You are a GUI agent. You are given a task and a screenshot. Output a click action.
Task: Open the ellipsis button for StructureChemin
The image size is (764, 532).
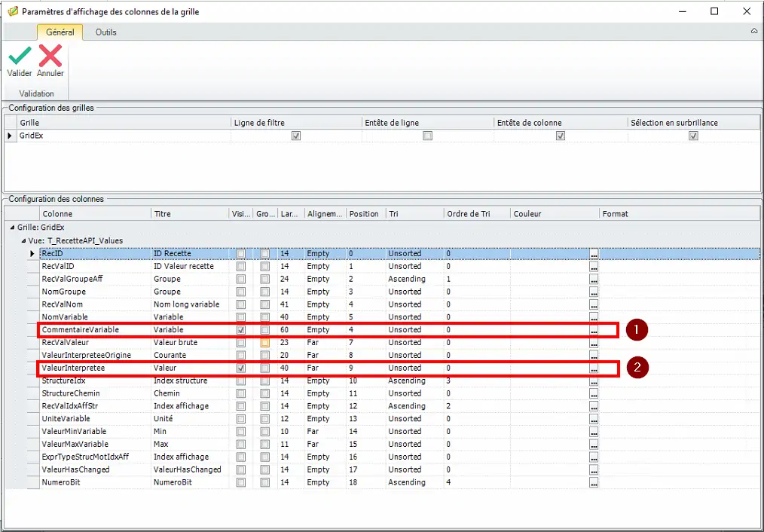click(x=594, y=393)
